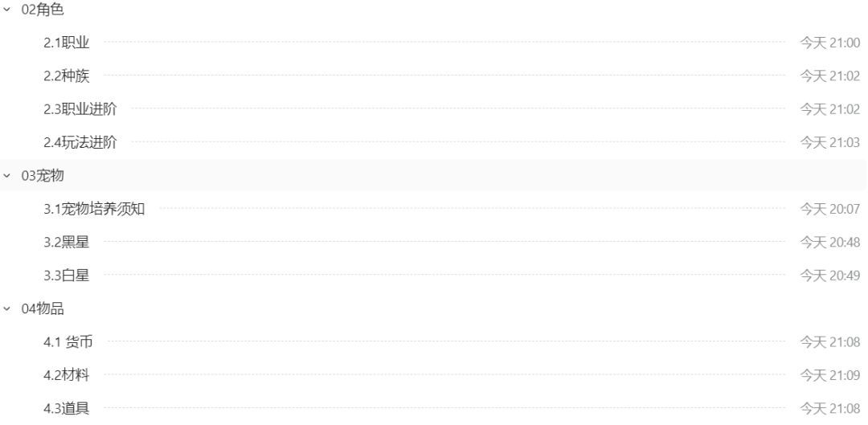
Task: Collapse the 02角色 section
Action: point(8,10)
